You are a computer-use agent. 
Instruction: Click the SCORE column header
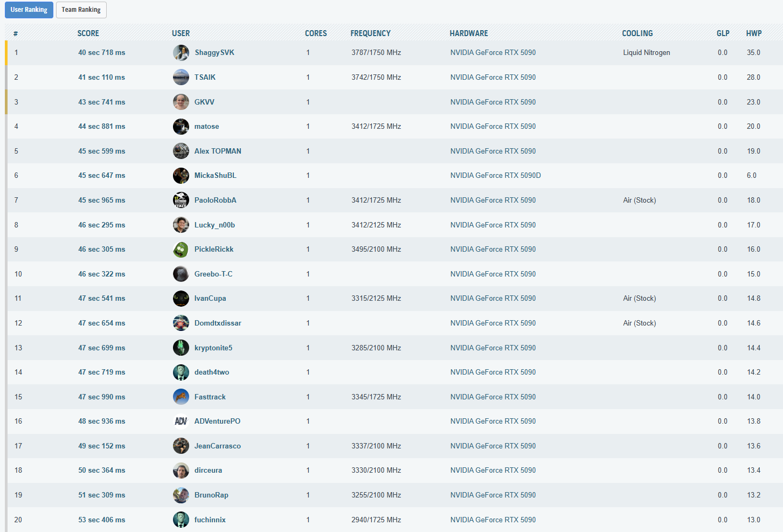88,33
